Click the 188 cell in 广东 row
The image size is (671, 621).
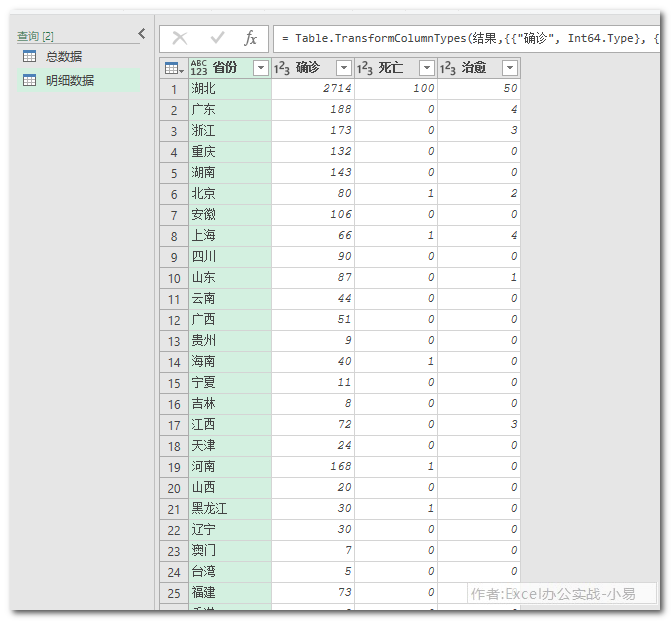pyautogui.click(x=313, y=110)
